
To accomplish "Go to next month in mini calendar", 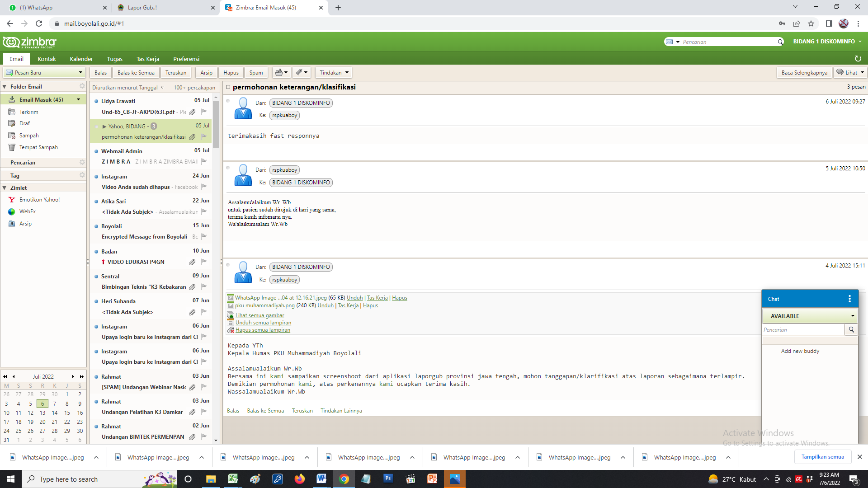I will click(73, 376).
